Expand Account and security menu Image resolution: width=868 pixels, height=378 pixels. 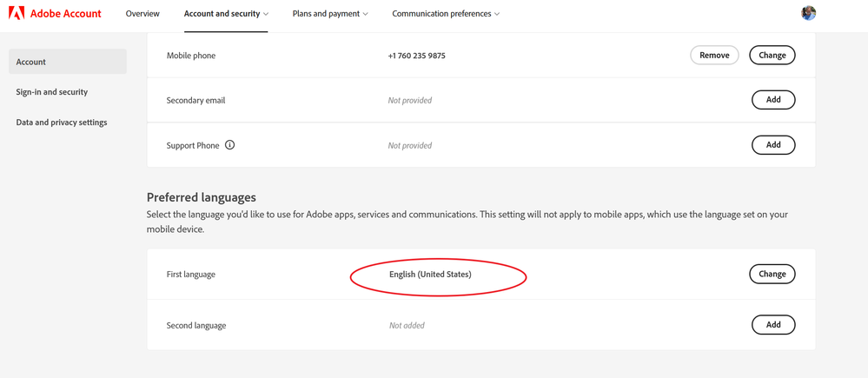(x=226, y=14)
